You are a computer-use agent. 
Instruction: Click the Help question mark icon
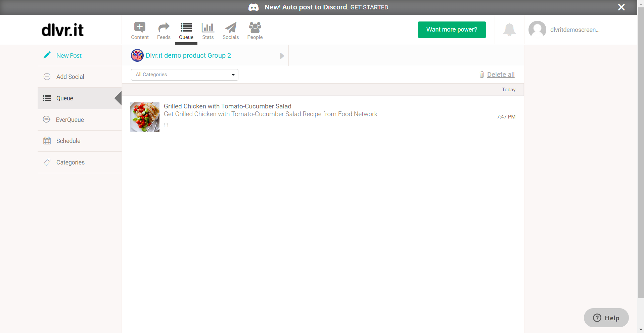[597, 318]
